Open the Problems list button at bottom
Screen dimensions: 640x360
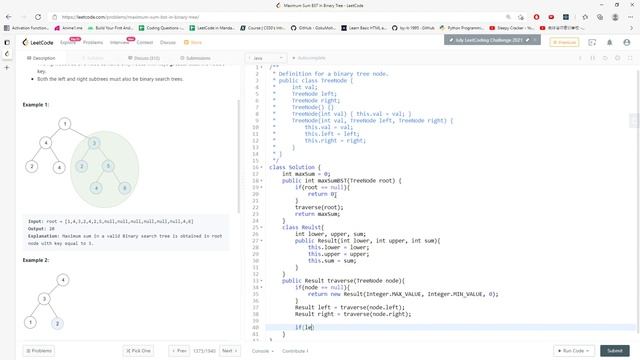pos(39,351)
